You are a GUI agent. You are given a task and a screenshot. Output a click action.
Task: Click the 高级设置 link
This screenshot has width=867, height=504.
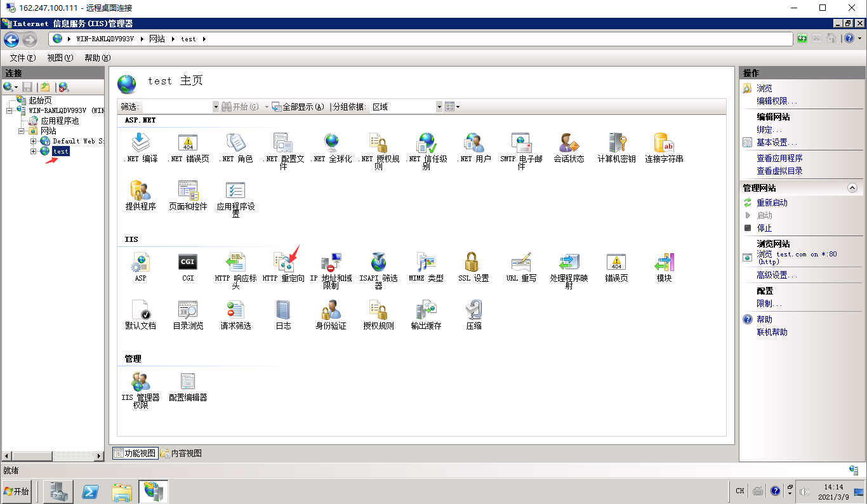click(x=777, y=275)
